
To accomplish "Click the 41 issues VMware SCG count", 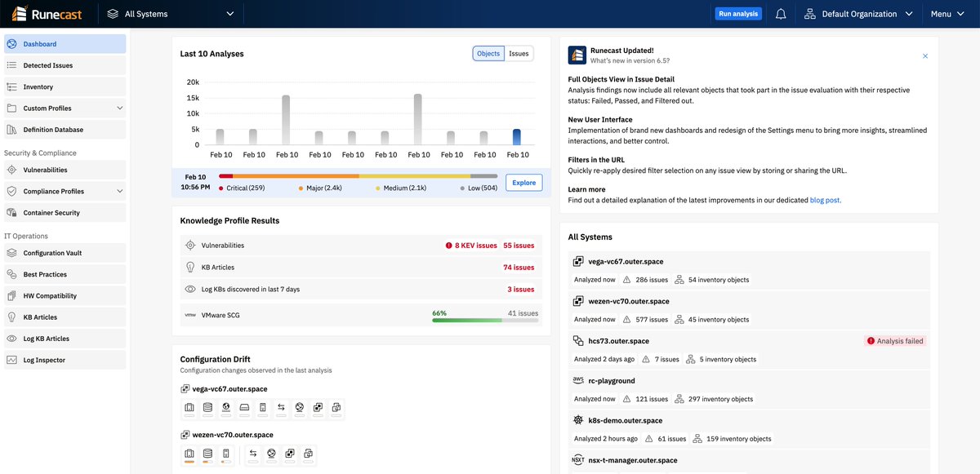I will [523, 312].
